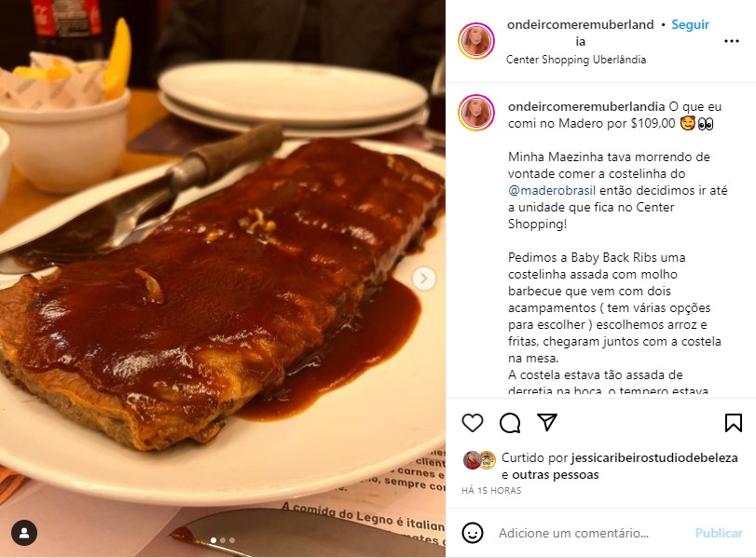The height and width of the screenshot is (558, 756).
Task: Show tagged people icon on photo
Action: (x=24, y=533)
